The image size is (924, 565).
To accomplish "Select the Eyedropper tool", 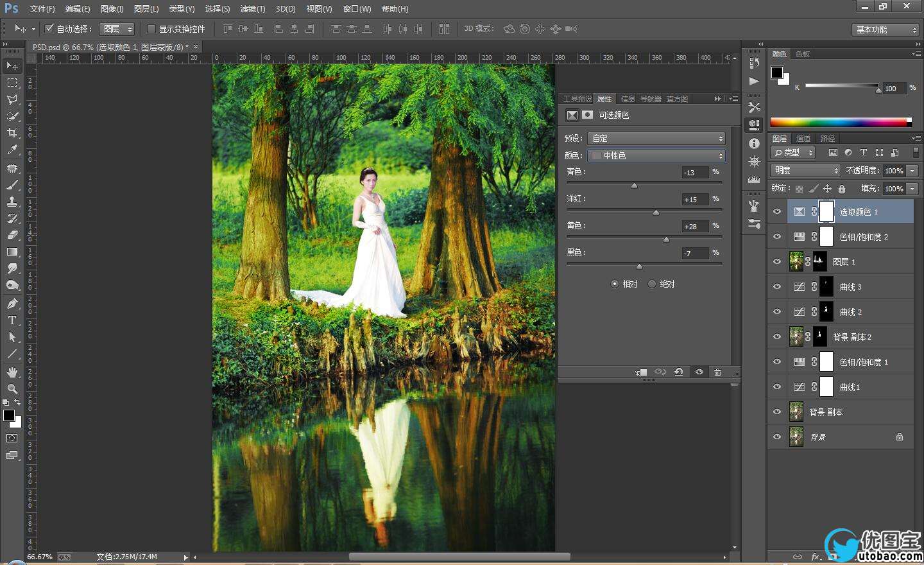I will click(12, 150).
